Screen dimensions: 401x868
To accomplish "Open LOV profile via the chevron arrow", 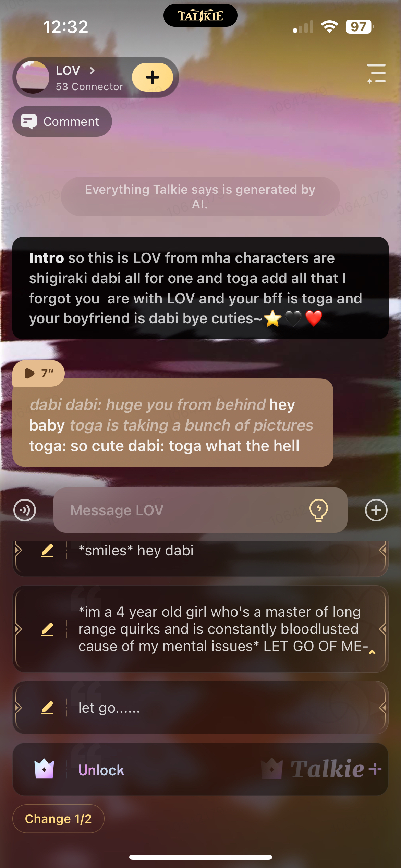I will [x=92, y=71].
